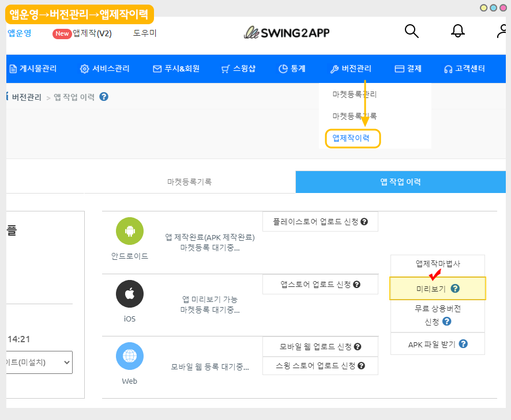Image resolution: width=511 pixels, height=420 pixels.
Task: Expand the 미설치 select dropdown
Action: pos(39,362)
